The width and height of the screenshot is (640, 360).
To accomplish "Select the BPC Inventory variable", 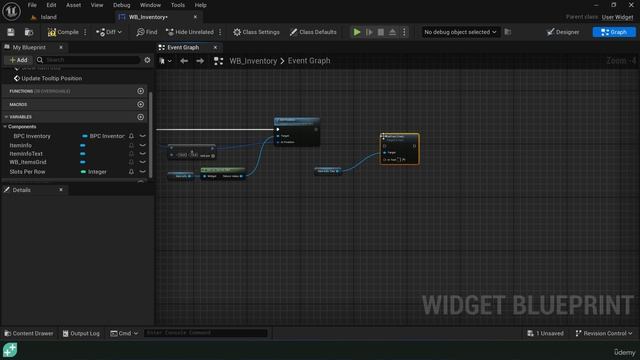I will point(32,136).
